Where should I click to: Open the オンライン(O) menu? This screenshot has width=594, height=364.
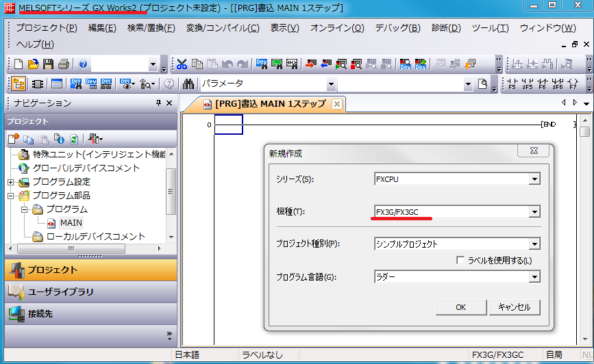tap(337, 28)
